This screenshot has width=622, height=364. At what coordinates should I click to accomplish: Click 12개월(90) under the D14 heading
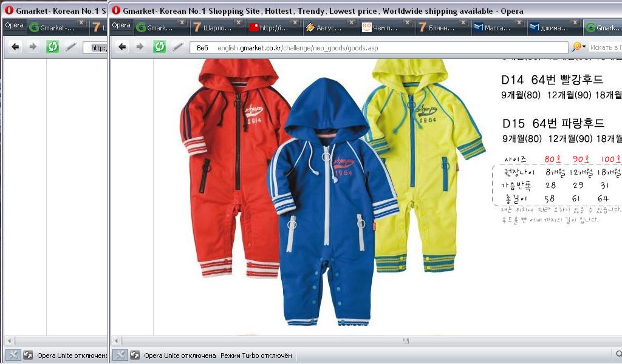[x=569, y=95]
